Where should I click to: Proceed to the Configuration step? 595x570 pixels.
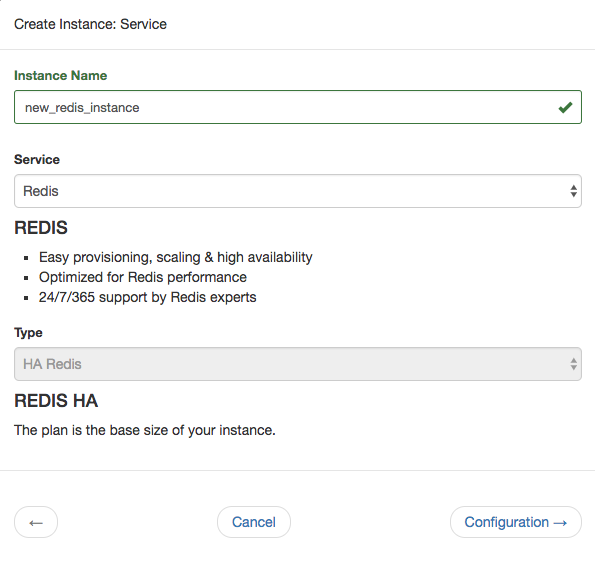[516, 522]
